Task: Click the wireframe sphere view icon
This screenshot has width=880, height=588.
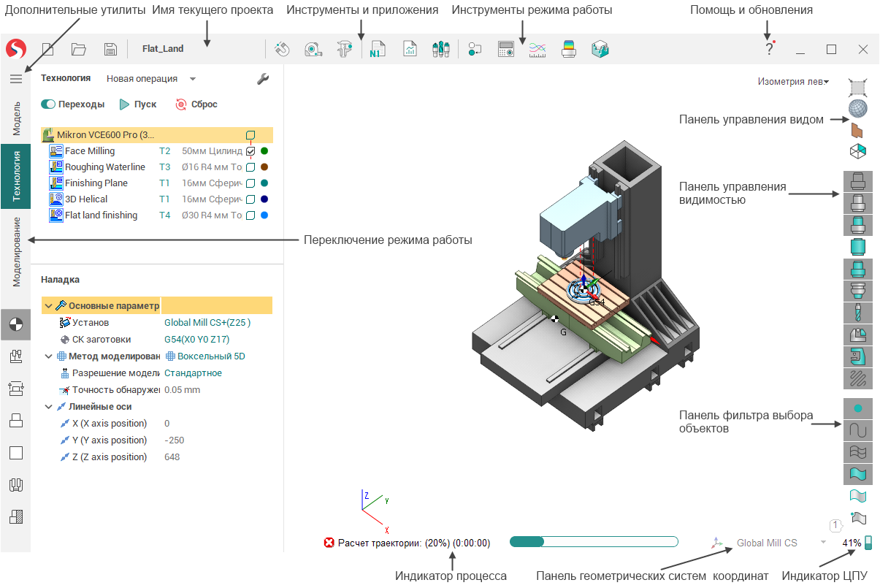Action: coord(857,110)
